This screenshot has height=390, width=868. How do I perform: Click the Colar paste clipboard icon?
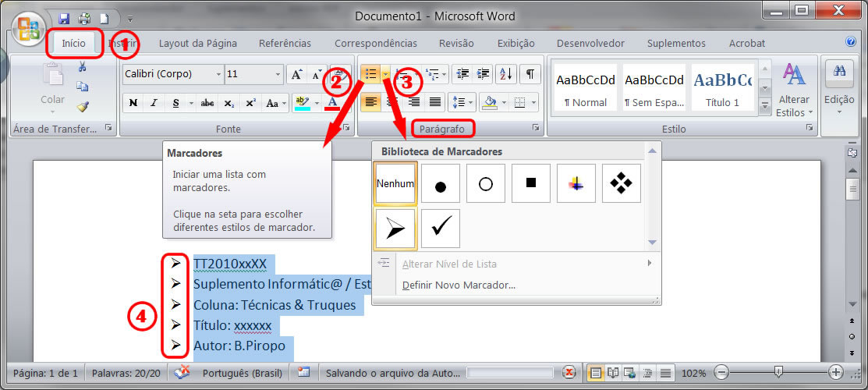pyautogui.click(x=52, y=75)
